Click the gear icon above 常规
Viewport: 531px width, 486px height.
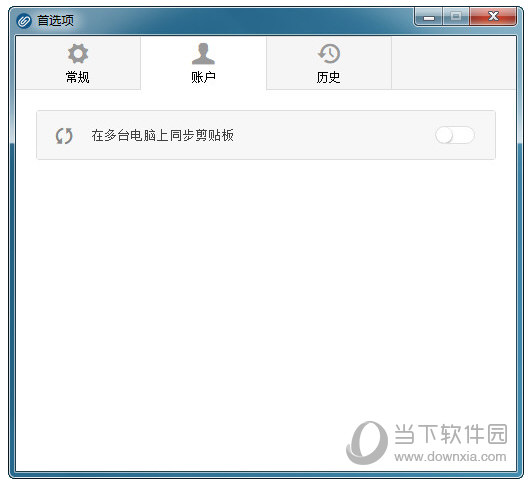pos(78,54)
